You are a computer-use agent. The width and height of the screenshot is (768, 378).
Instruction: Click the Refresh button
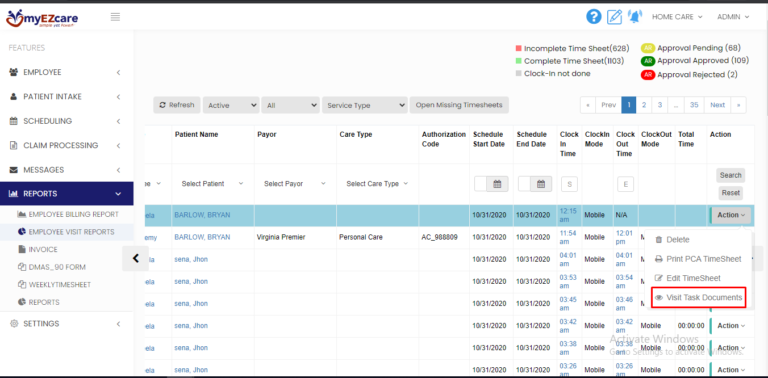click(x=177, y=105)
